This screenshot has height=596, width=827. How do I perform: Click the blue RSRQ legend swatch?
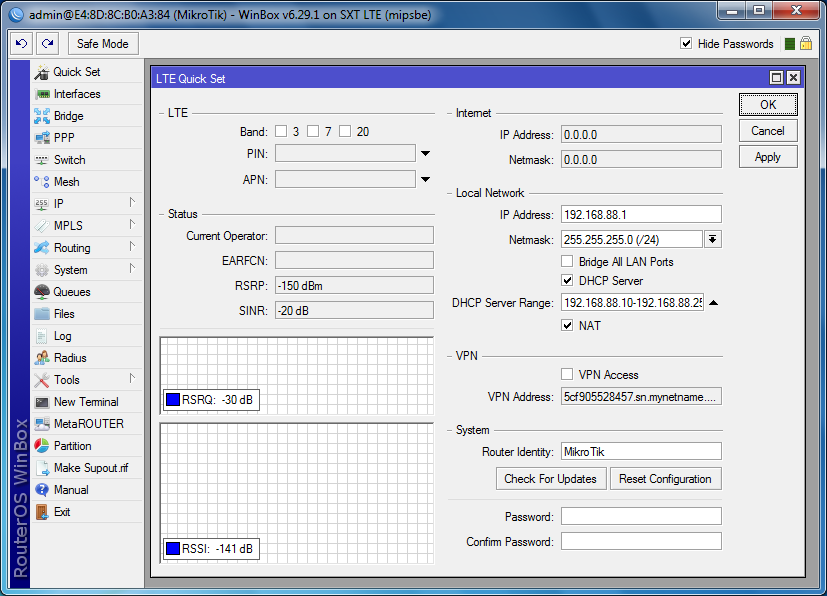[173, 401]
